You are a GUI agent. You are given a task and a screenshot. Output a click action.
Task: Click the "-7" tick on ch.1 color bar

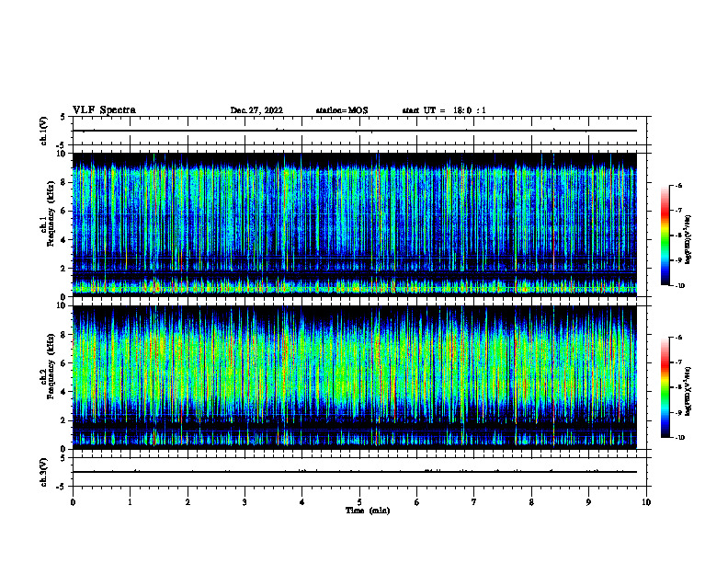679,211
